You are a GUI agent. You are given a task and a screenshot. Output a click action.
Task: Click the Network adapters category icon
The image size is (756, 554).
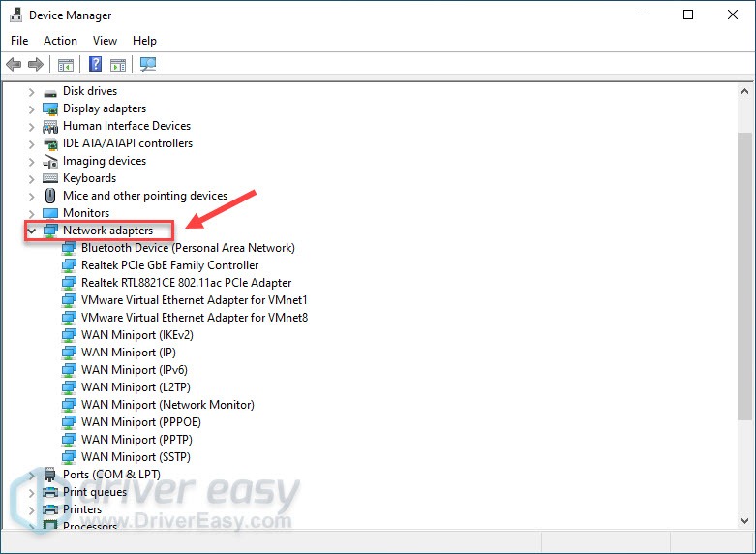click(x=50, y=231)
